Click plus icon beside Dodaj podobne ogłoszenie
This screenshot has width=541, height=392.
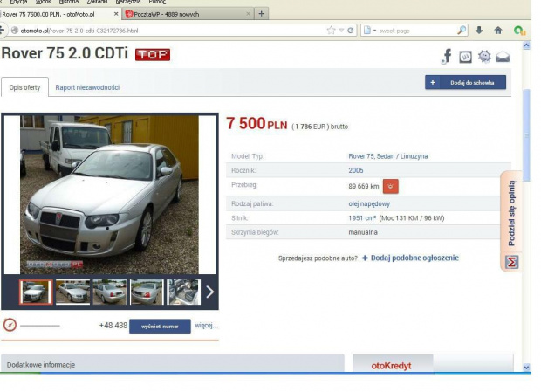[x=365, y=258]
